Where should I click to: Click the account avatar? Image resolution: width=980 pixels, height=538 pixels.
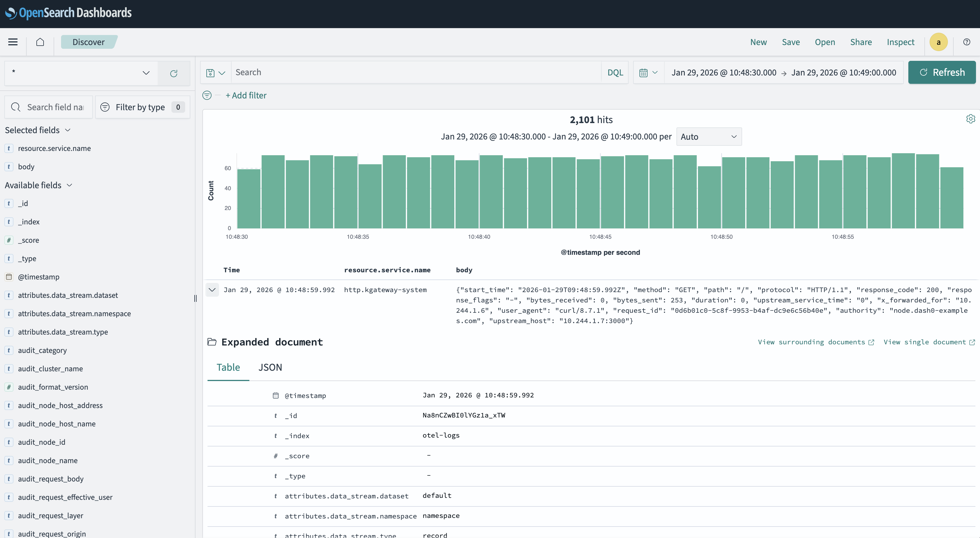(x=938, y=42)
